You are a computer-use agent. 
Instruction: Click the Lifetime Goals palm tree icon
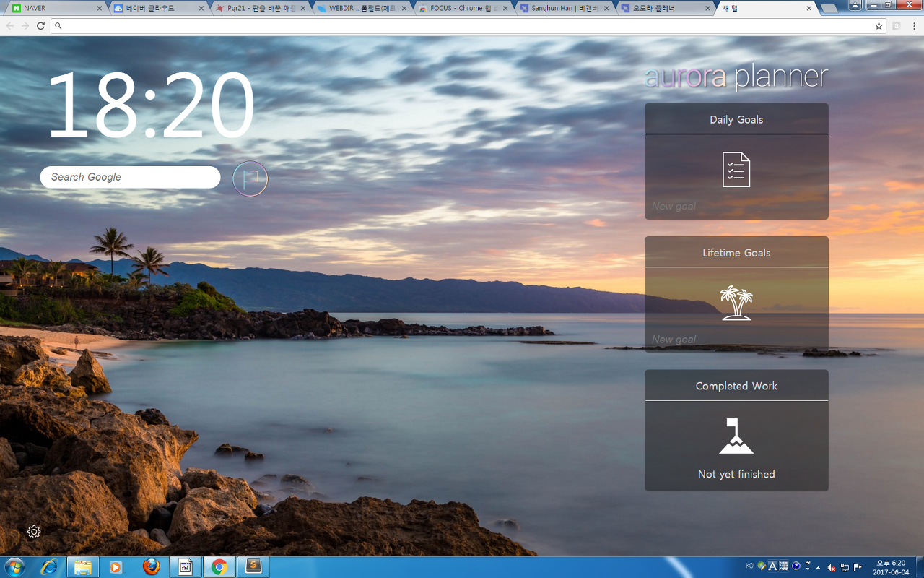pyautogui.click(x=736, y=303)
